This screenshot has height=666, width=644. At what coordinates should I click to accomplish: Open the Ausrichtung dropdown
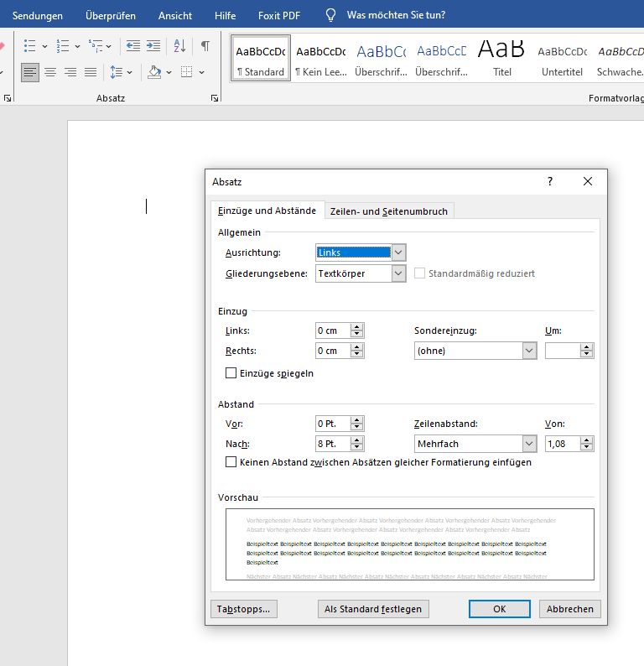[398, 252]
